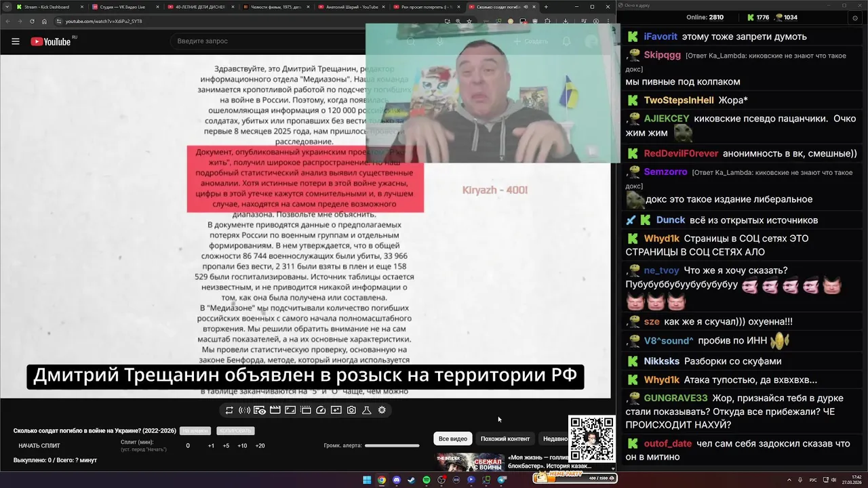Show hidden system tray icons chevron

(789, 479)
